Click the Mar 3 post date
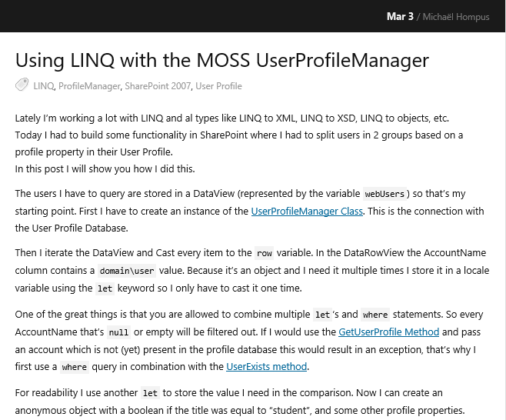506x420 pixels. [x=400, y=16]
